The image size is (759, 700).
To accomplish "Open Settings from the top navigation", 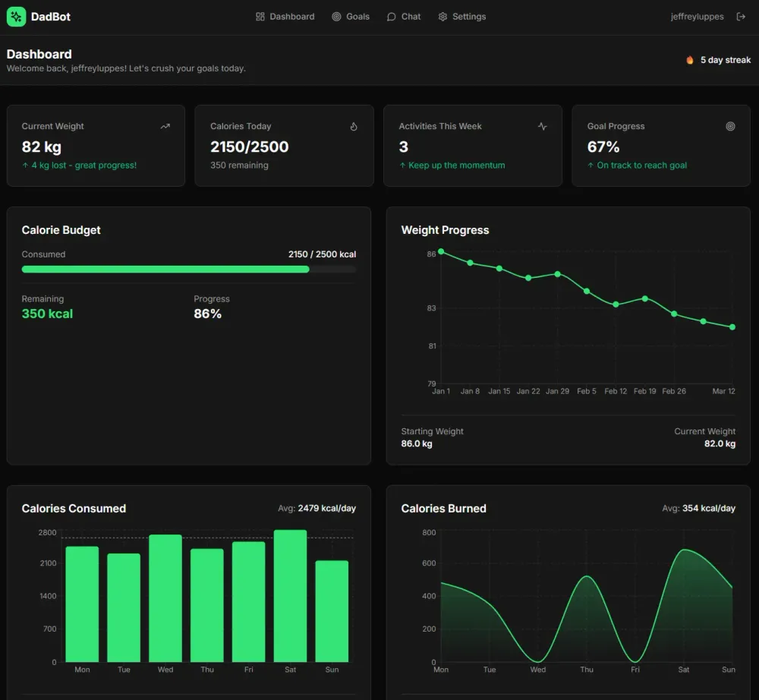I will (x=461, y=17).
